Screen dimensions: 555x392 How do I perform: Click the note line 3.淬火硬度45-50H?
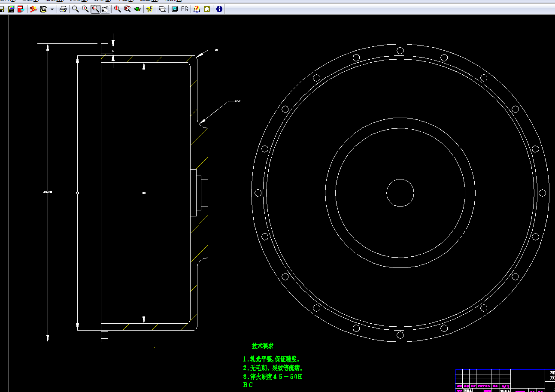point(273,377)
